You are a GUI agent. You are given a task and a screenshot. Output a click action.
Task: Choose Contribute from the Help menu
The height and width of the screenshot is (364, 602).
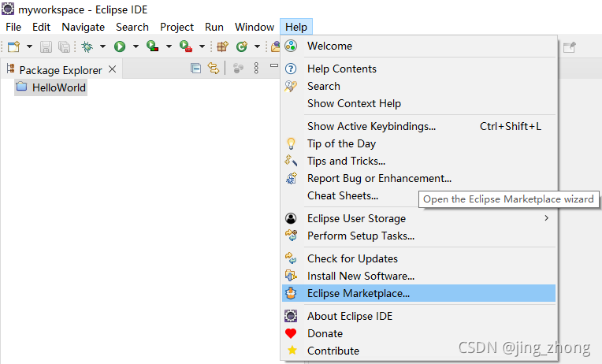418,351
